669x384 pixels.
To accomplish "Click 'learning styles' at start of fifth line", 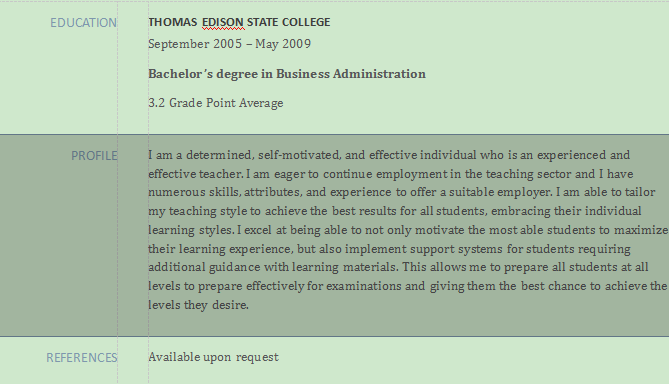I will 190,230.
